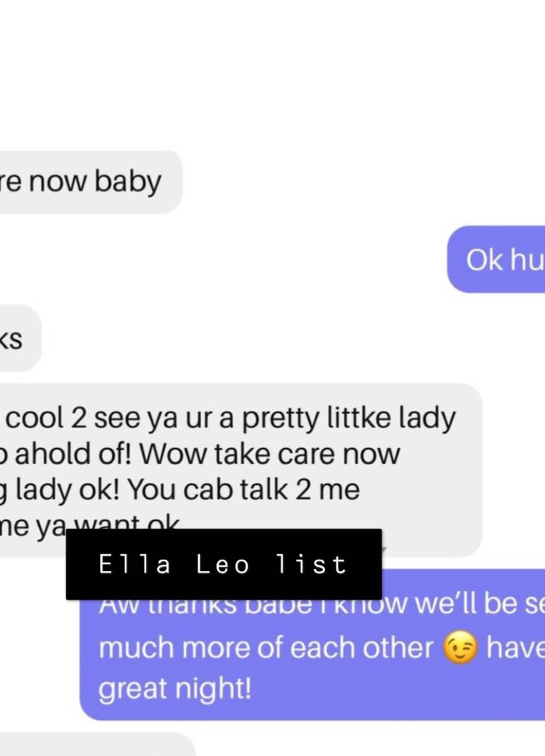
Task: Click the black 'Ella Leo list' label
Action: pyautogui.click(x=224, y=564)
